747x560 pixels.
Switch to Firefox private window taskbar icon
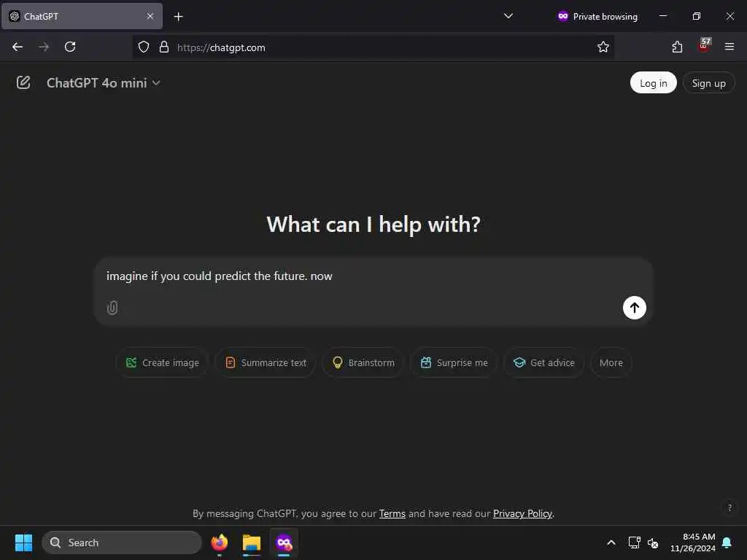pos(284,542)
